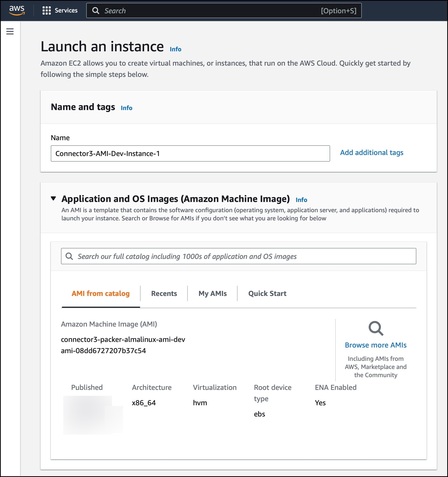
Task: Click the x86_64 architecture value
Action: (x=144, y=403)
